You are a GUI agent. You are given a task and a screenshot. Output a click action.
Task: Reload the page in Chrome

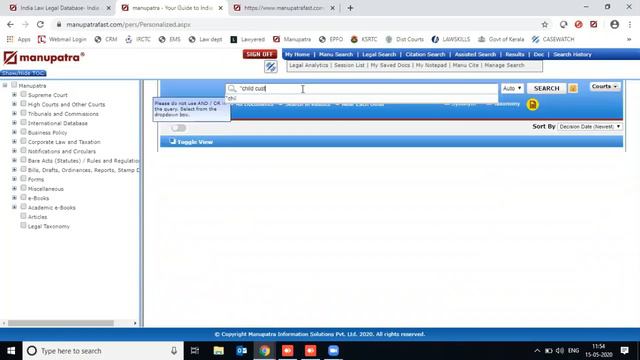coord(40,24)
